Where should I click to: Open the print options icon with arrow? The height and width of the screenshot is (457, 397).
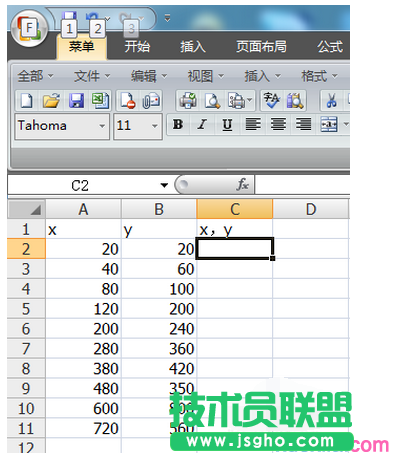pyautogui.click(x=240, y=100)
